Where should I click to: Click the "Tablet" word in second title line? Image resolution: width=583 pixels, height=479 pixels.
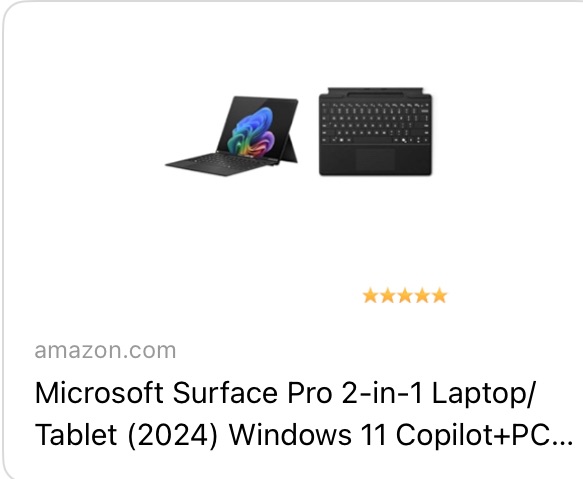[x=76, y=435]
